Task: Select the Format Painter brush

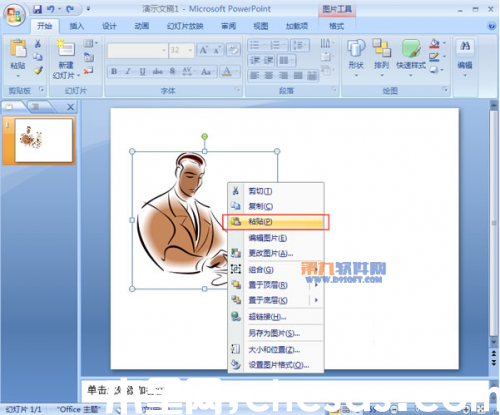Action: point(38,70)
